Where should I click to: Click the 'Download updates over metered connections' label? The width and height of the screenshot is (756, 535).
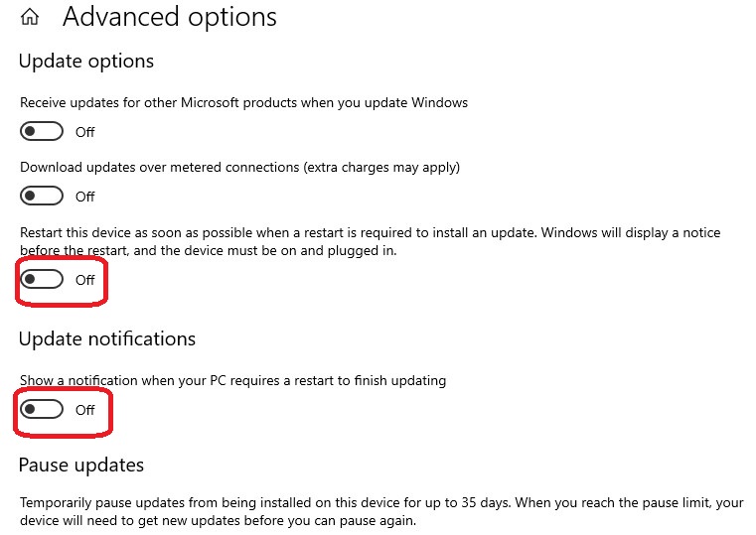point(160,167)
